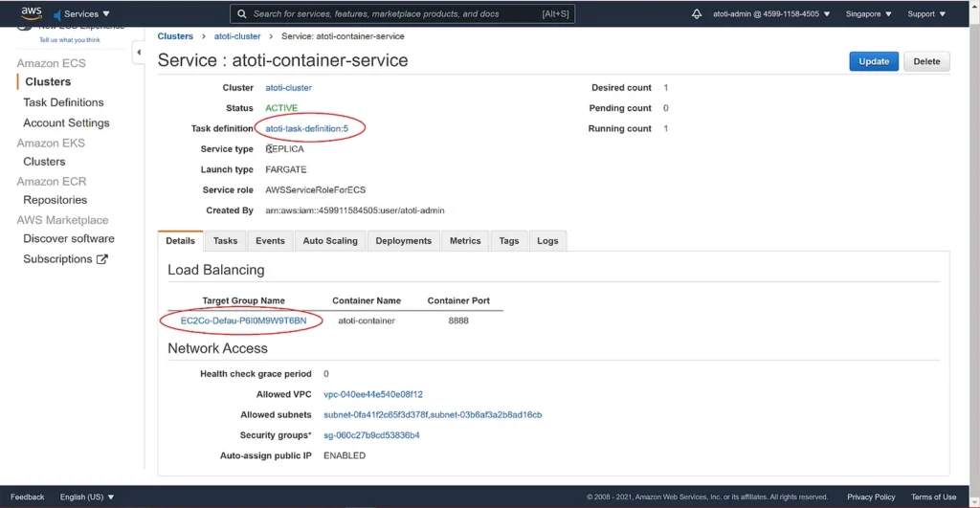980x508 pixels.
Task: Switch to the Deployments tab
Action: pyautogui.click(x=403, y=240)
